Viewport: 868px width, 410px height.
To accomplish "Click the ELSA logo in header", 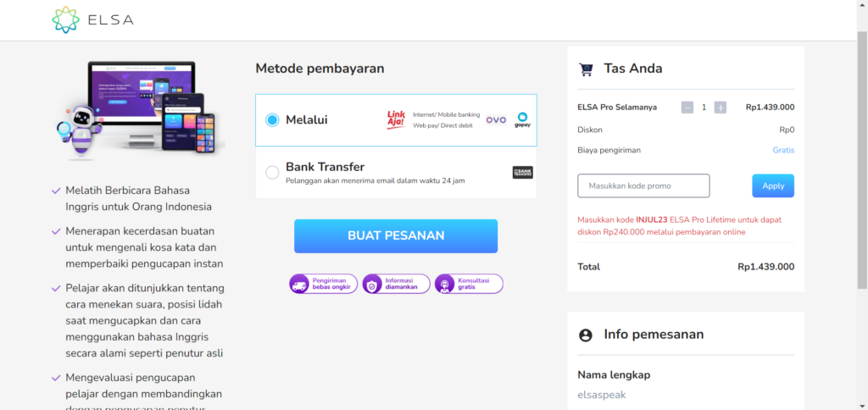I will [92, 20].
